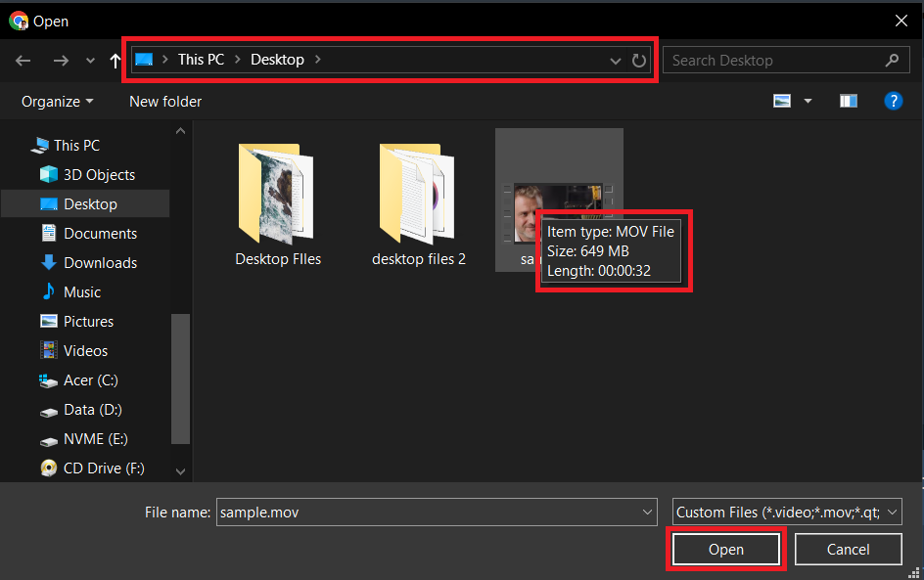Click the Desktop breadcrumb in address bar
This screenshot has height=580, width=924.
pyautogui.click(x=278, y=60)
